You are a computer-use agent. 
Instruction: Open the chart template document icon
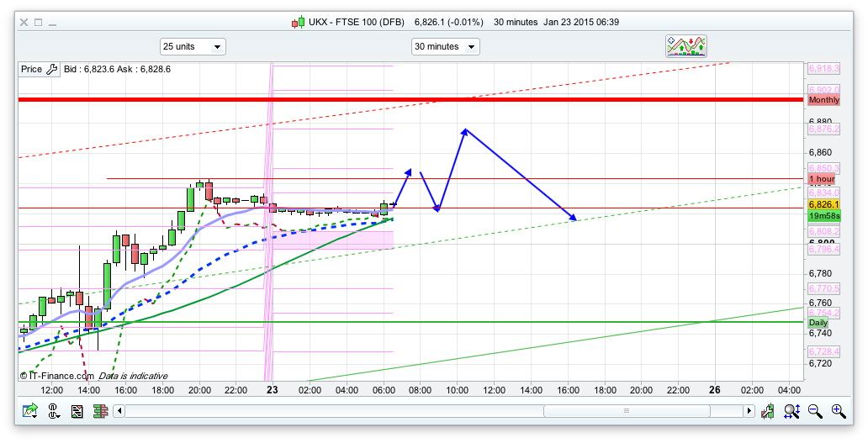(x=77, y=411)
